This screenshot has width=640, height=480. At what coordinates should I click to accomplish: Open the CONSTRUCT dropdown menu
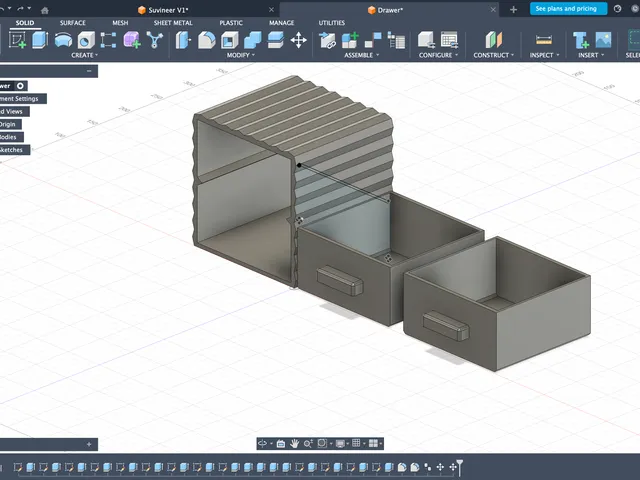tap(493, 55)
